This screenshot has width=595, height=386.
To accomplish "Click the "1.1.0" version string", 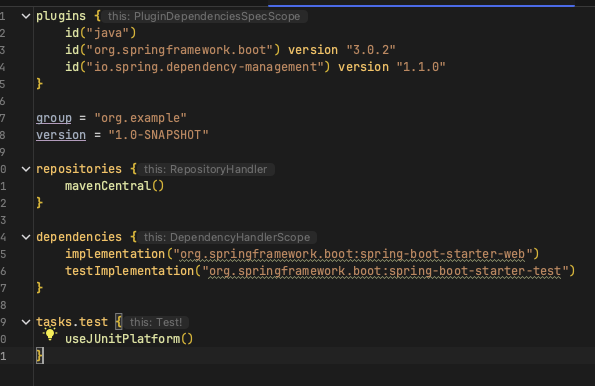I will [x=421, y=67].
